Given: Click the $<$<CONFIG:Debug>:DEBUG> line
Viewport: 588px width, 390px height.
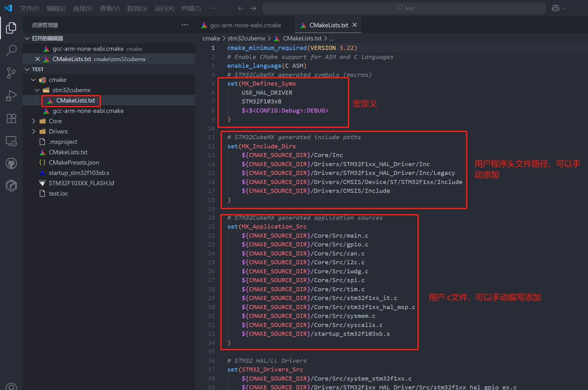Looking at the screenshot, I should 285,110.
